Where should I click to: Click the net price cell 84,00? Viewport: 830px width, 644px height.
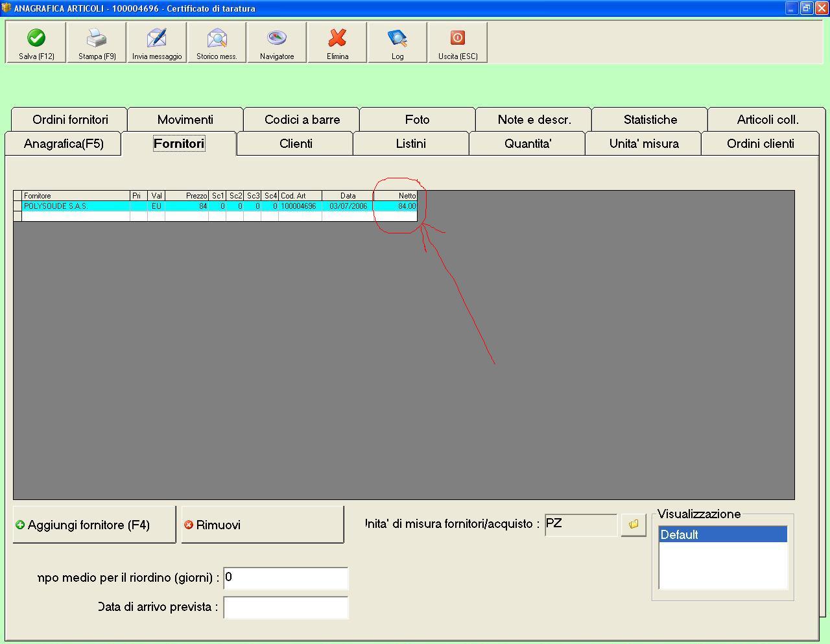click(x=396, y=206)
